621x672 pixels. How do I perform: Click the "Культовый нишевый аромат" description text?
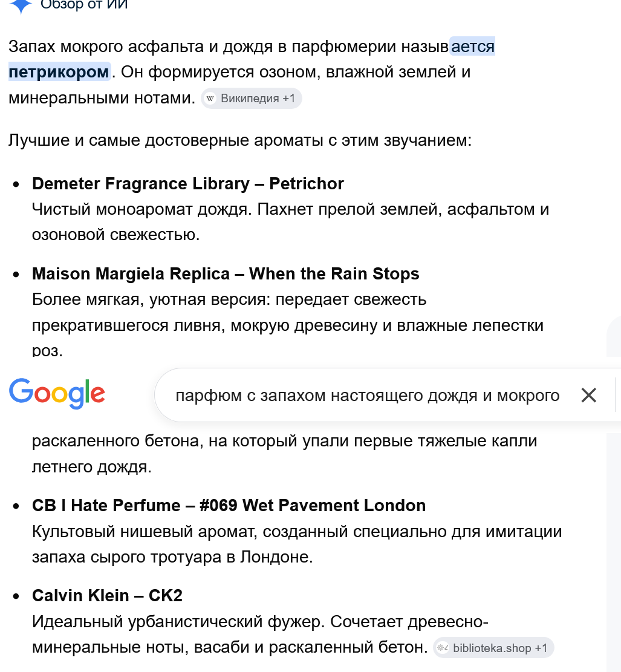click(145, 532)
